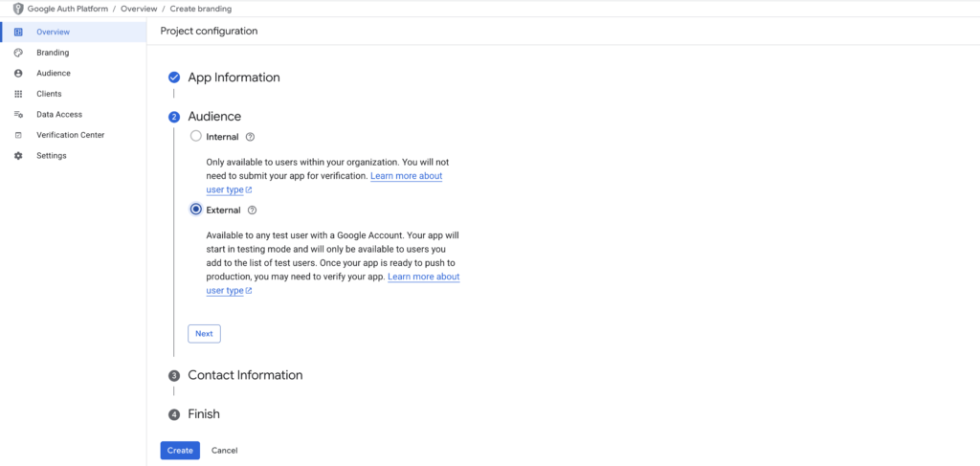The width and height of the screenshot is (980, 466).
Task: Expand the App Information step
Action: [234, 78]
